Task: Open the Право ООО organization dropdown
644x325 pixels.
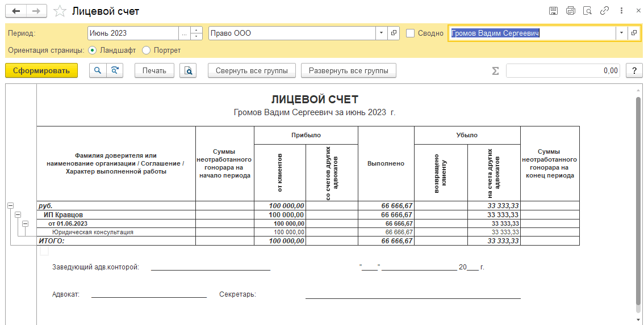Action: point(381,33)
